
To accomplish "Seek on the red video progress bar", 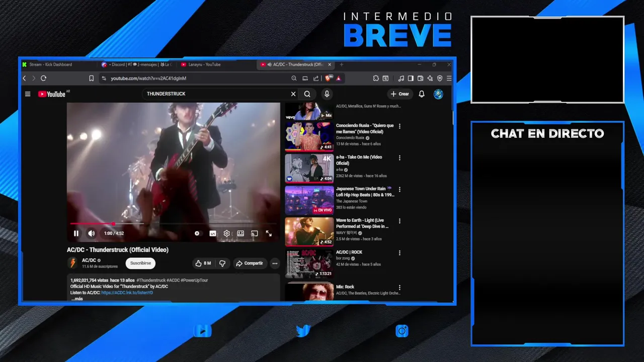I will click(x=174, y=224).
